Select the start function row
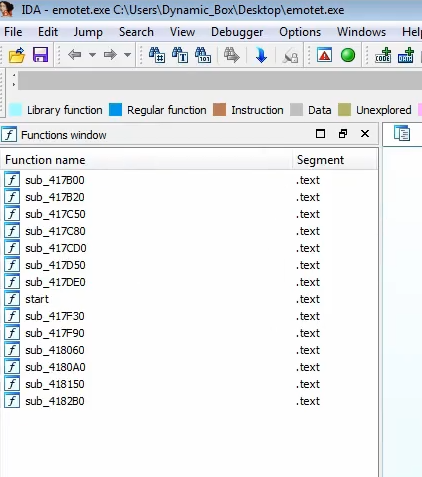Viewport: 422px width, 477px height. (189, 299)
